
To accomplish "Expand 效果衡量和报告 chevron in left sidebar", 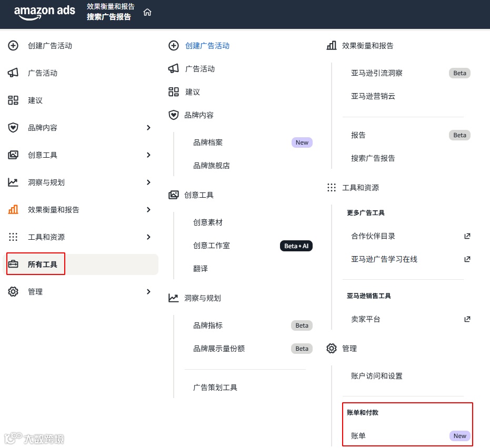I will [149, 209].
